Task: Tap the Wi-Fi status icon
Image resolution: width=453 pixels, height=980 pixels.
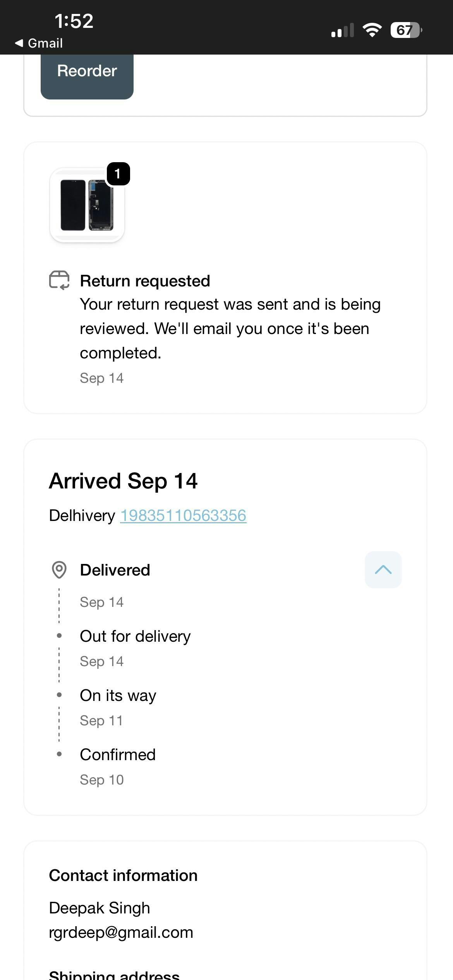Action: [x=372, y=30]
